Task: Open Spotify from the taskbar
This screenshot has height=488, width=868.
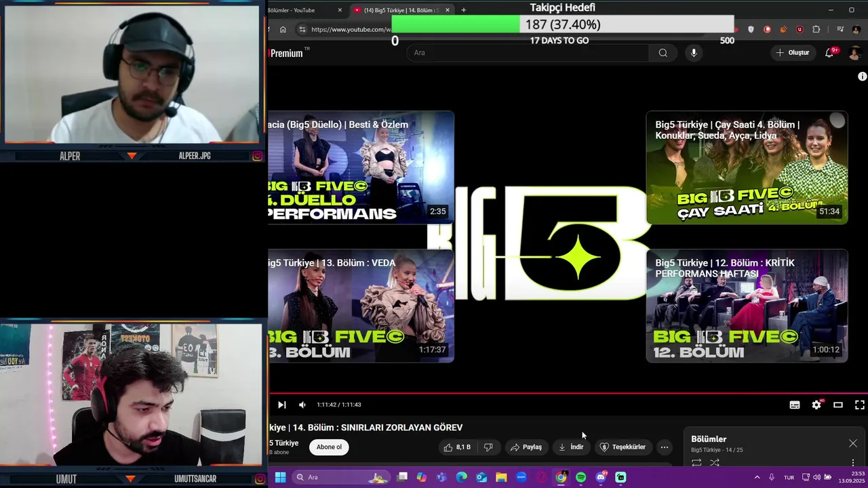Action: 581,477
